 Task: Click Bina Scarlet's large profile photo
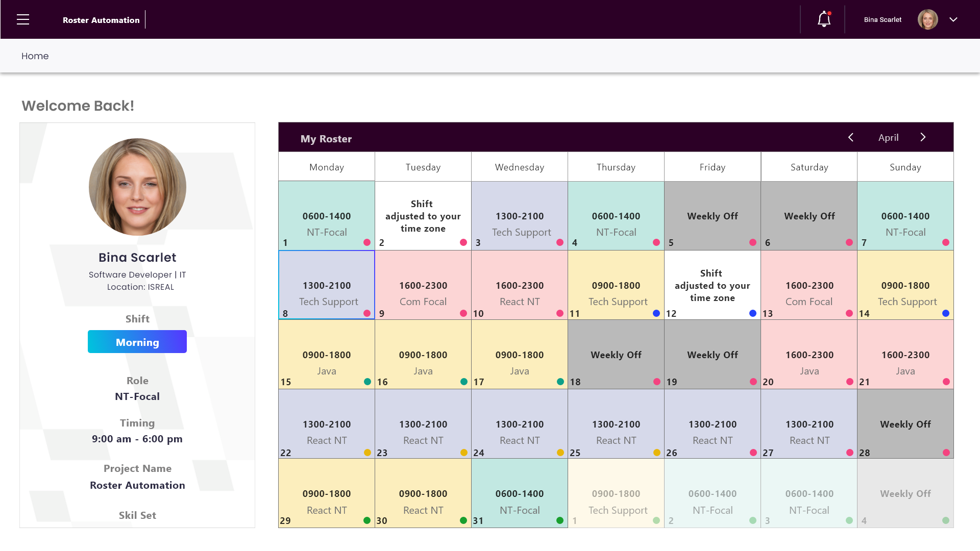click(x=137, y=187)
